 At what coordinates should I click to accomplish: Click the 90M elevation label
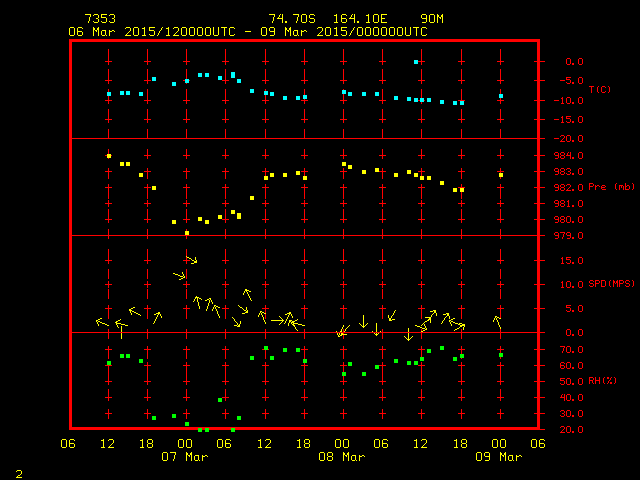click(x=432, y=19)
